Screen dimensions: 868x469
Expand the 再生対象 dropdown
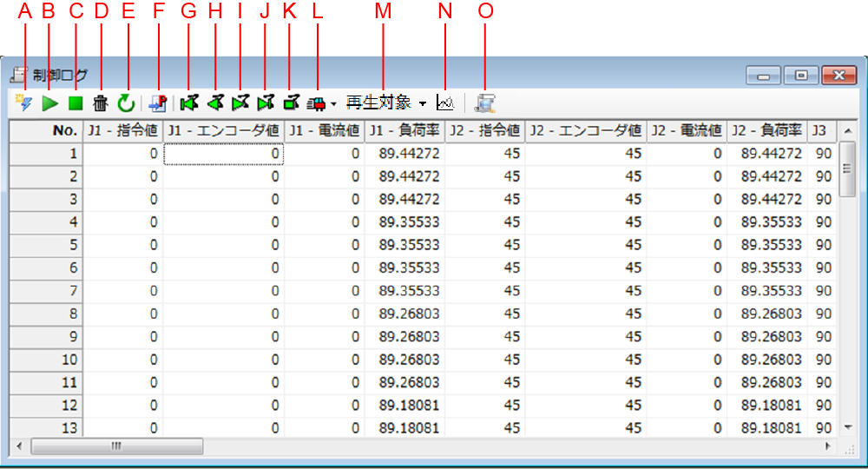click(x=422, y=103)
